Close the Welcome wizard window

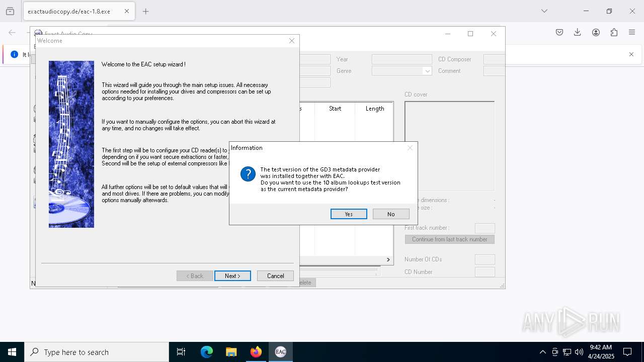[x=292, y=41]
